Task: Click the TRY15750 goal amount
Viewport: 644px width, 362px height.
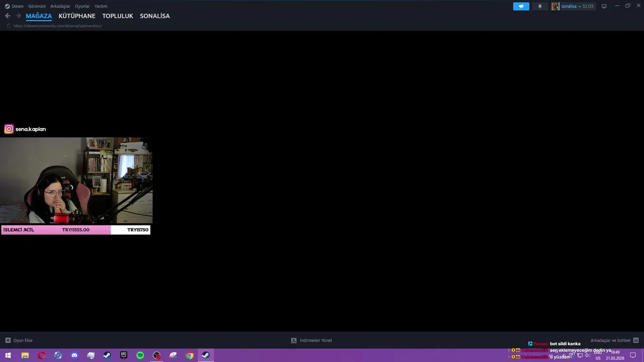Action: click(x=138, y=230)
